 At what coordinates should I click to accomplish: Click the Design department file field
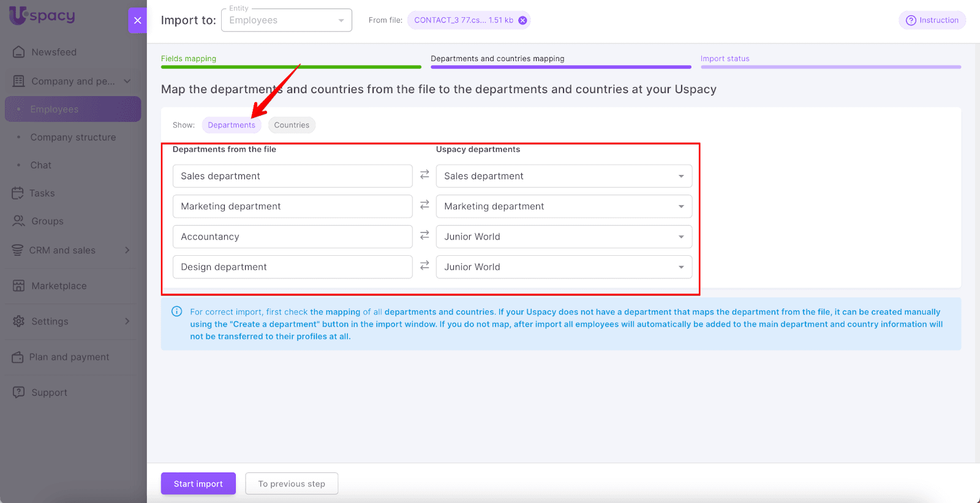click(293, 267)
